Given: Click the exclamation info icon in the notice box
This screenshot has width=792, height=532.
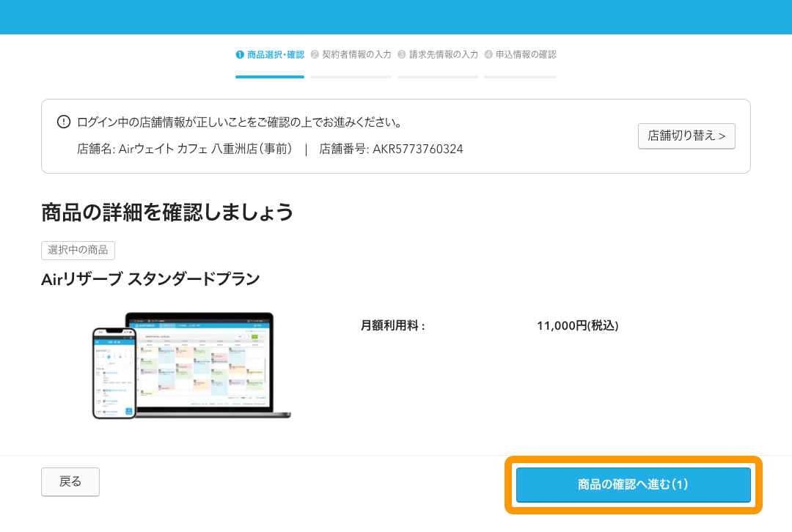Looking at the screenshot, I should pos(64,122).
